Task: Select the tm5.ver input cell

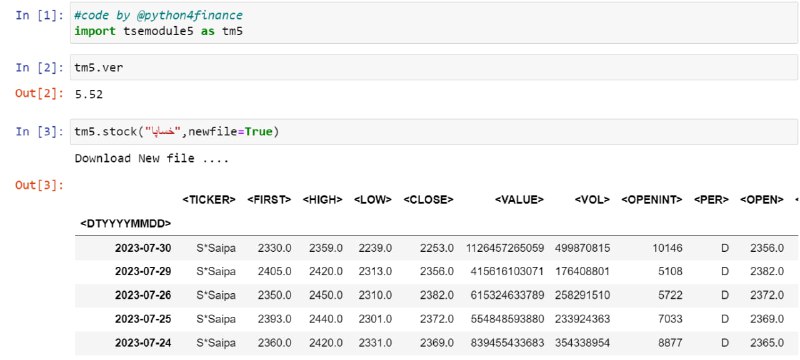Action: (x=434, y=67)
